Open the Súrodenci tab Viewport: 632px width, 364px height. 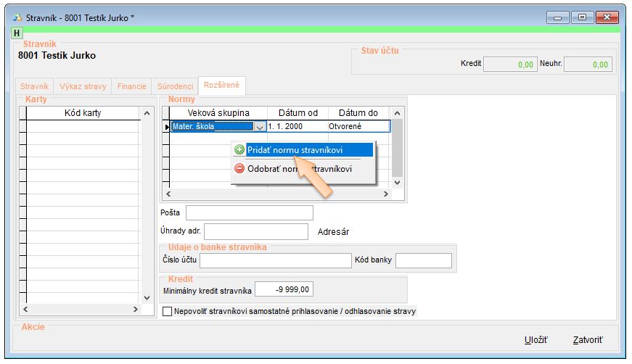tap(176, 86)
